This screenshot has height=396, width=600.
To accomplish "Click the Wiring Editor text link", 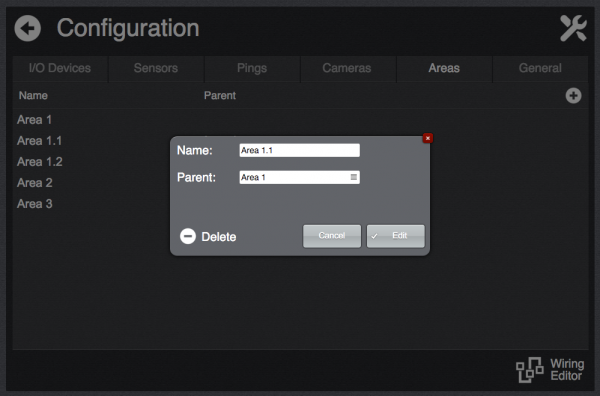I will [x=567, y=370].
